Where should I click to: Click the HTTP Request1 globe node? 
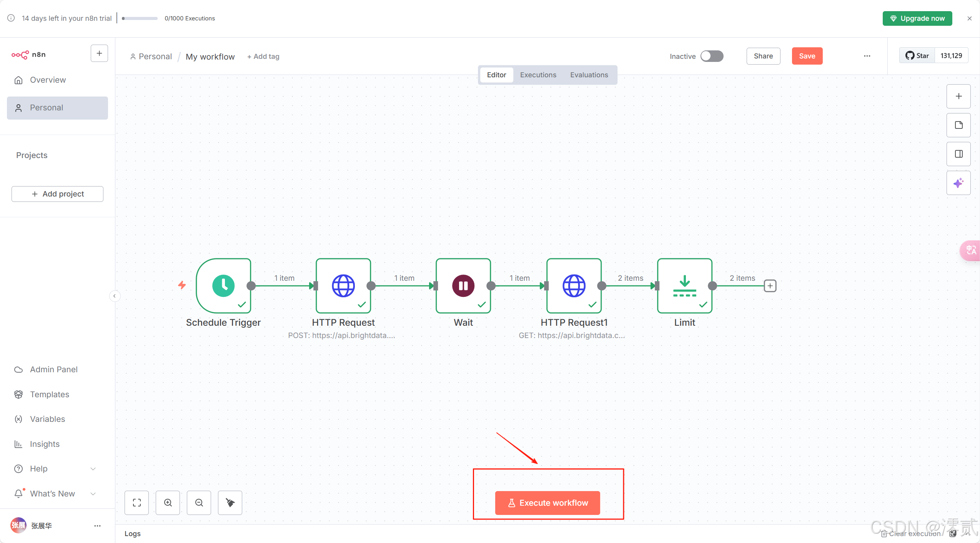574,286
